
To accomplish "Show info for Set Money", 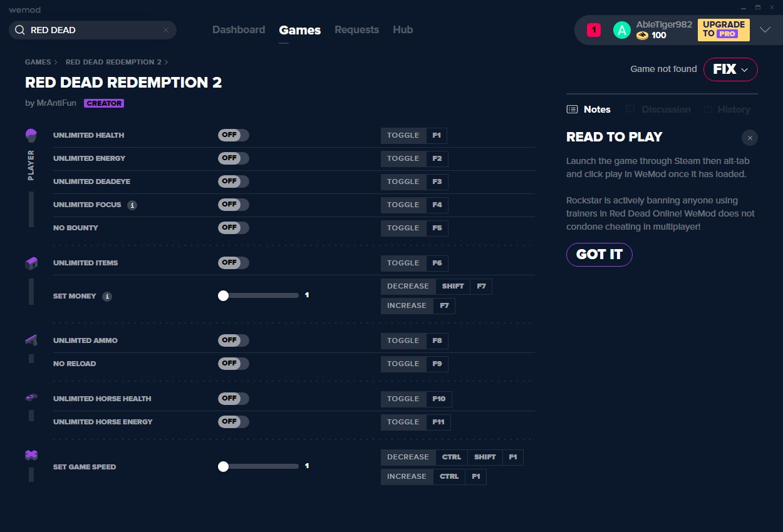I will click(x=107, y=296).
